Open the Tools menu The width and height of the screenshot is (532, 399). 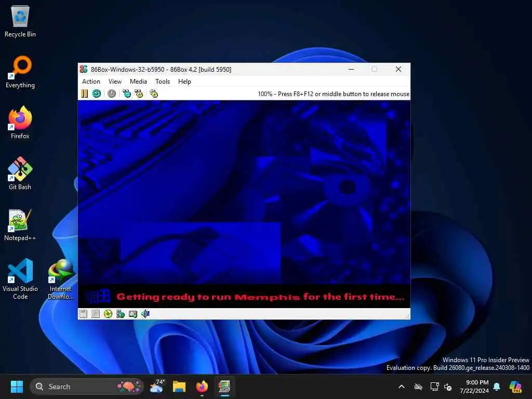coord(163,82)
